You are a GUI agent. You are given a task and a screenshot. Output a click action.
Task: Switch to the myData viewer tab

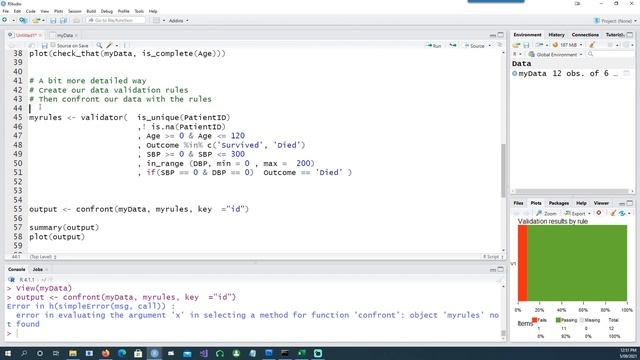coord(64,35)
